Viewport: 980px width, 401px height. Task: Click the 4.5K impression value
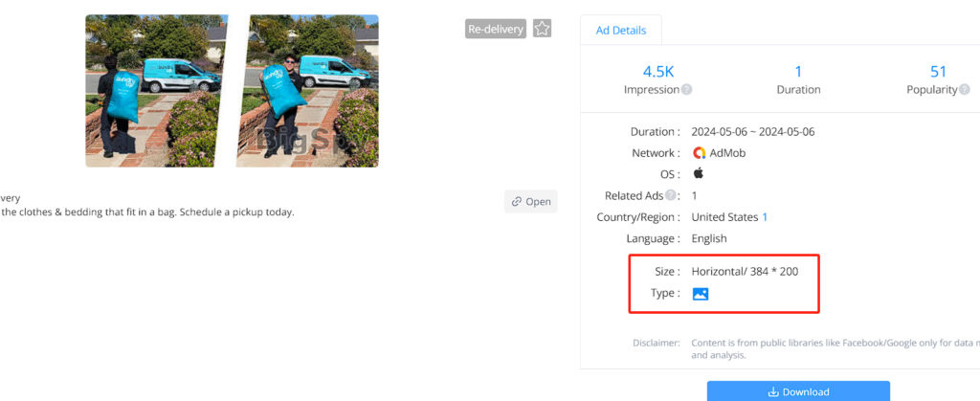coord(658,71)
